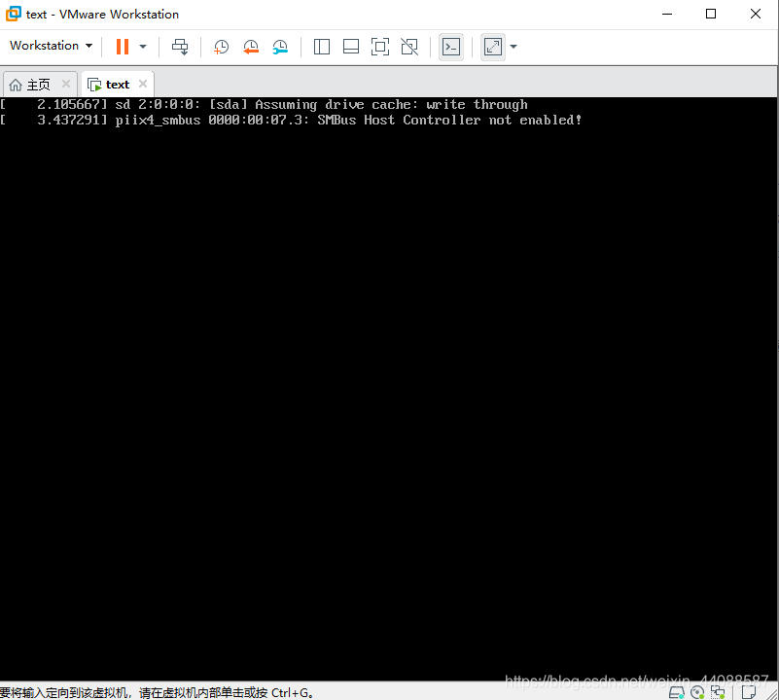Open the console view icon

451,47
